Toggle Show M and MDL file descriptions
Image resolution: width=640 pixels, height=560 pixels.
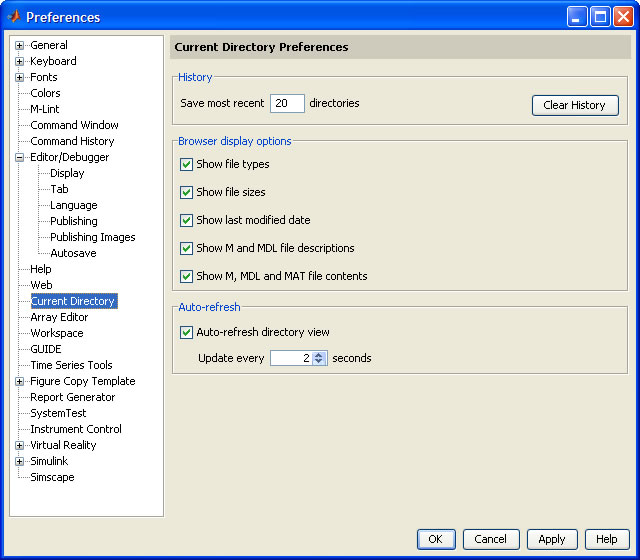(186, 248)
